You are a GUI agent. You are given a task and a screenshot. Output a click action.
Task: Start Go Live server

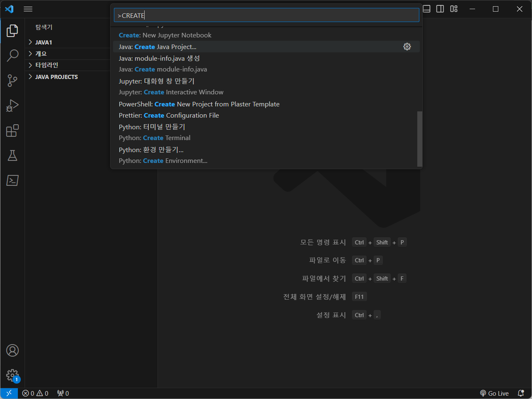(x=494, y=393)
